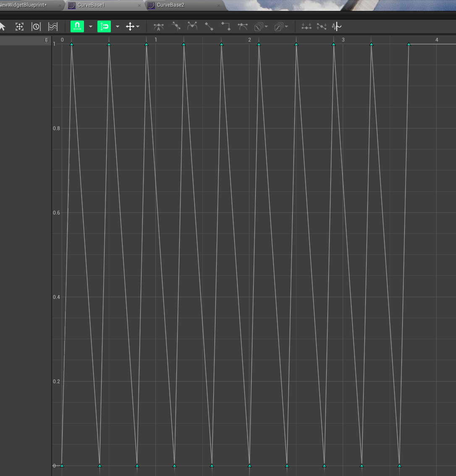The width and height of the screenshot is (456, 476).
Task: Click the Zoom to Fit frame icon
Action: (x=19, y=27)
